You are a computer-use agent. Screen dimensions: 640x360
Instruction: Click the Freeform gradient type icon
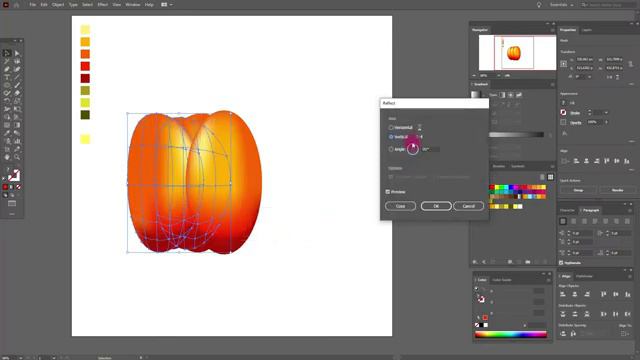519,95
